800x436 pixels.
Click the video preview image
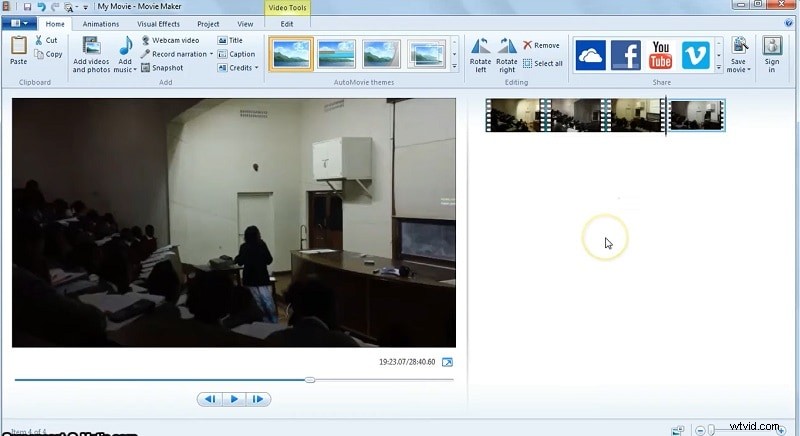click(x=234, y=223)
